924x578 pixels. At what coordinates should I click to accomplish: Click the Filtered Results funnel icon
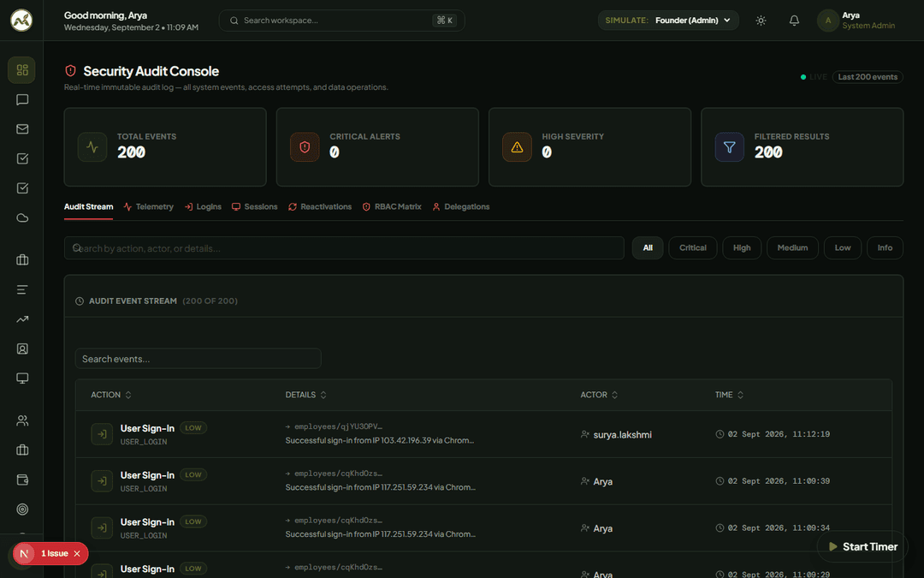pos(730,147)
